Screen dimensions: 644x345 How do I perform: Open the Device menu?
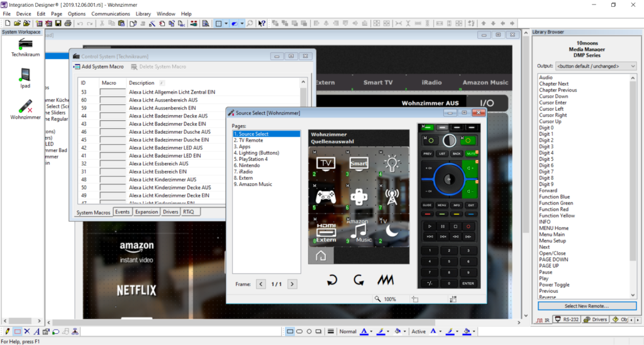(23, 14)
